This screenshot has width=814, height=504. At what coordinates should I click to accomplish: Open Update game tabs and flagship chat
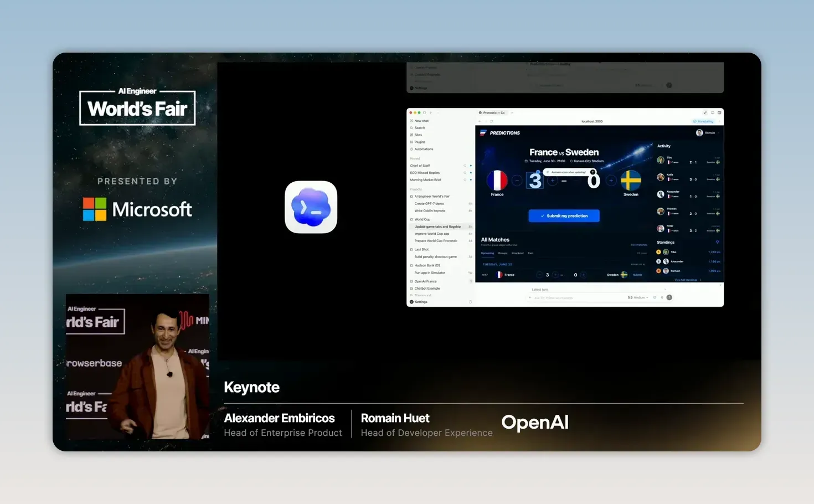pyautogui.click(x=441, y=227)
